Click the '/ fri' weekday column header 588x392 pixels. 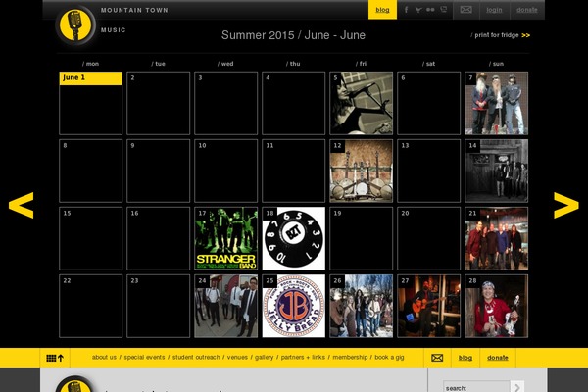361,64
